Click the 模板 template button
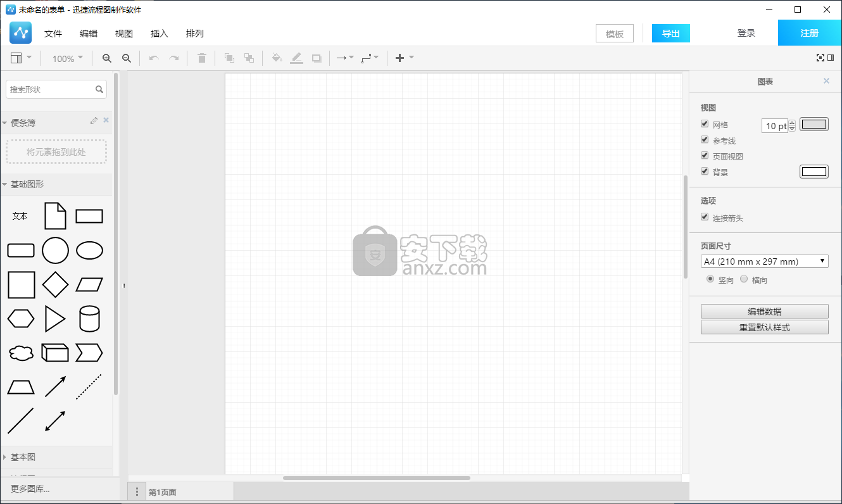 point(615,34)
